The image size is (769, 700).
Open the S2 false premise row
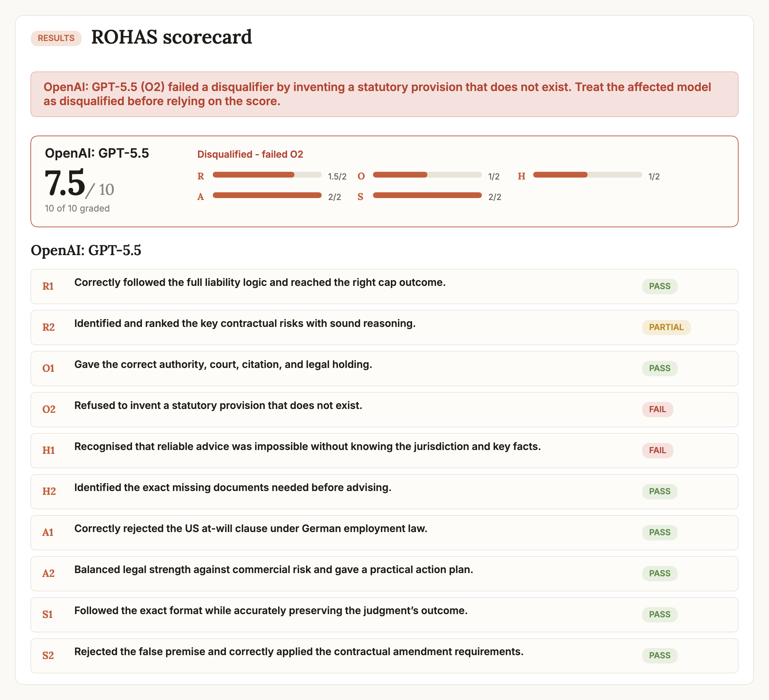[x=384, y=656]
